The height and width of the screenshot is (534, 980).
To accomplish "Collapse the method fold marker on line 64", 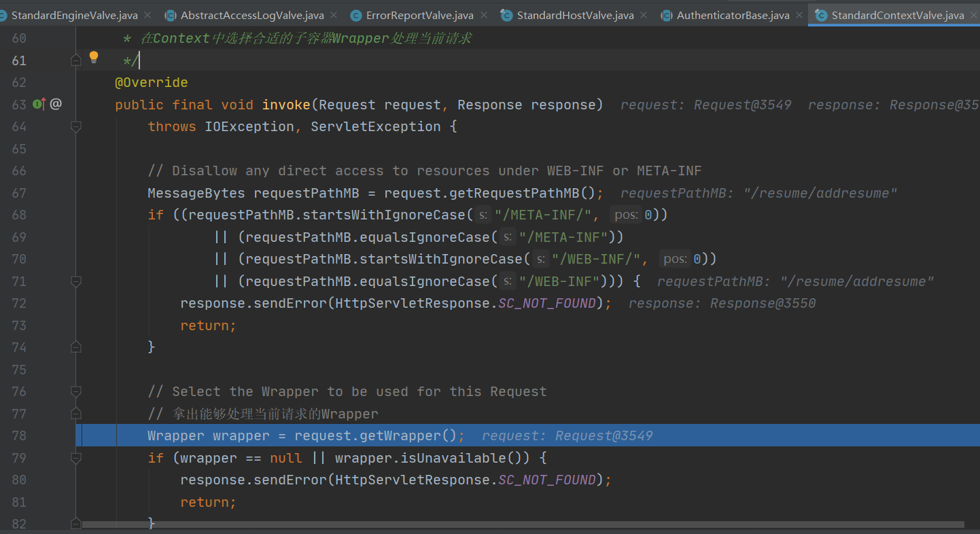I will 76,126.
